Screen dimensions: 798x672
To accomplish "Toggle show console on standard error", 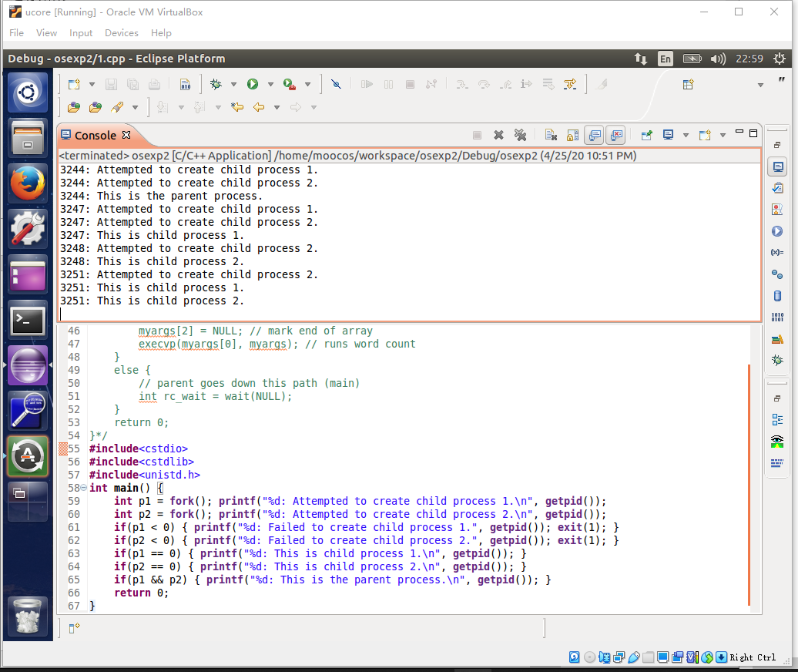I will pos(615,135).
